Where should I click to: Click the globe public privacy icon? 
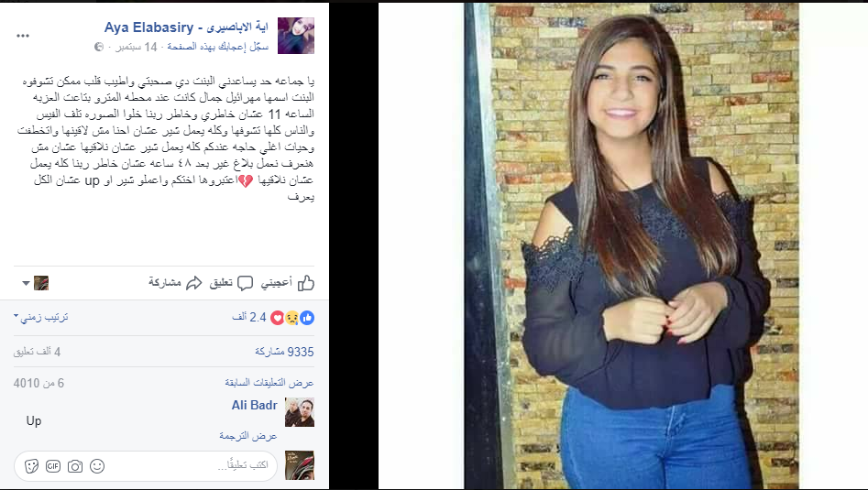99,47
